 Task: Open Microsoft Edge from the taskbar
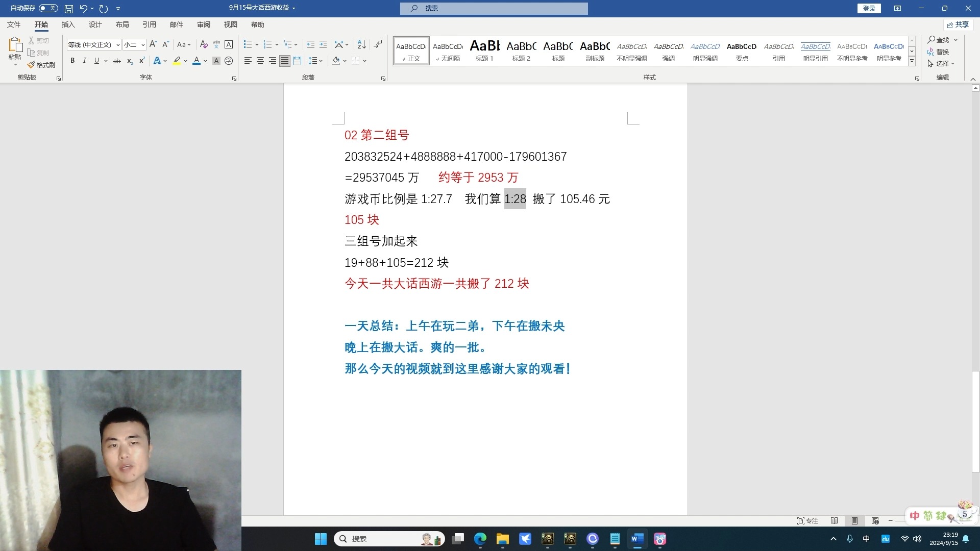tap(480, 539)
